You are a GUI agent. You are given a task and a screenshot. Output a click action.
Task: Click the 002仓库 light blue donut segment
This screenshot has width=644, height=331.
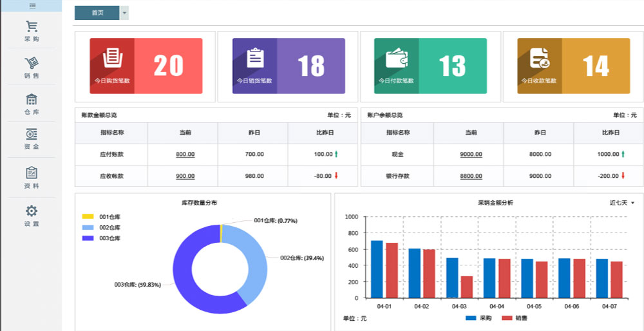point(256,258)
